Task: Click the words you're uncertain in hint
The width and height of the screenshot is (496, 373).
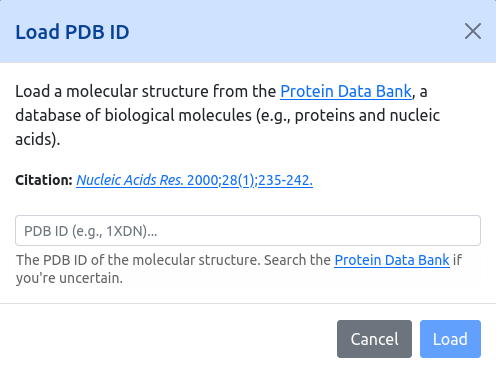Action: tap(69, 278)
